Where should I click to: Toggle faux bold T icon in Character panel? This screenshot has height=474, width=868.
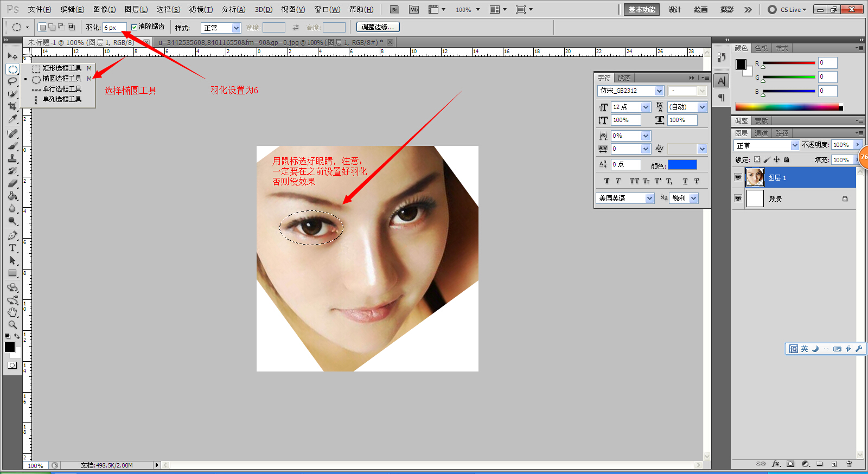pyautogui.click(x=607, y=181)
